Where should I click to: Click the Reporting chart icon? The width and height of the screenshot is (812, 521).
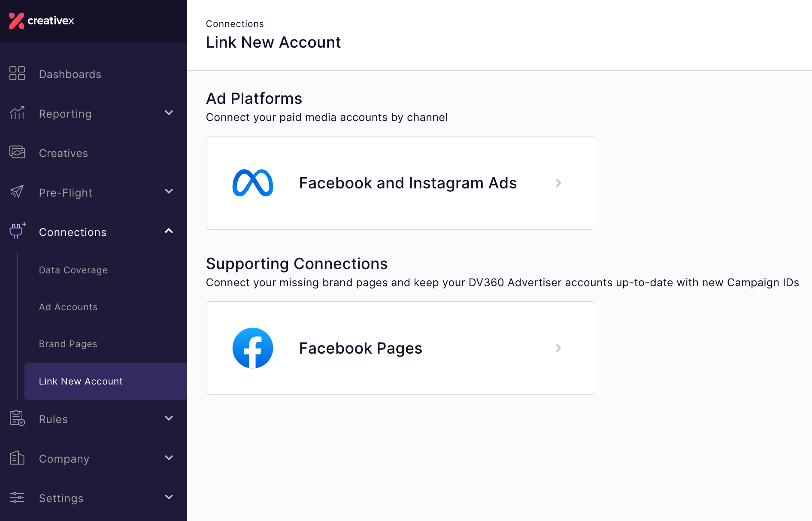[17, 113]
